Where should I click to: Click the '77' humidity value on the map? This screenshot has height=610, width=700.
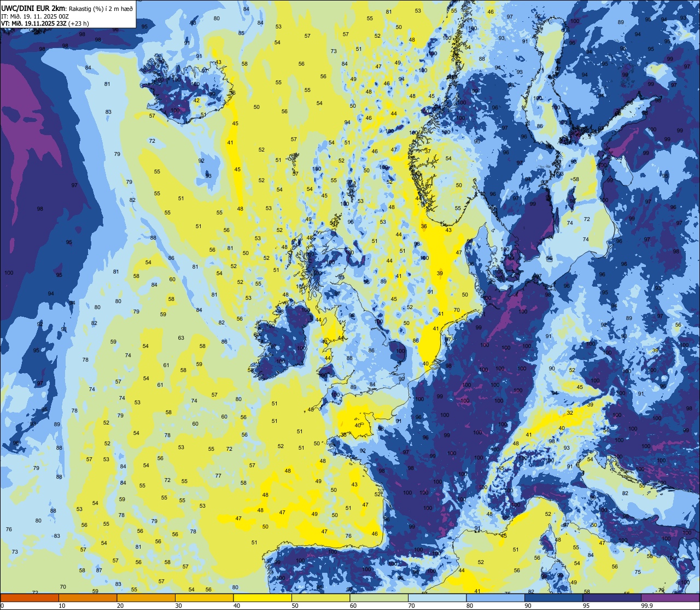218,476
